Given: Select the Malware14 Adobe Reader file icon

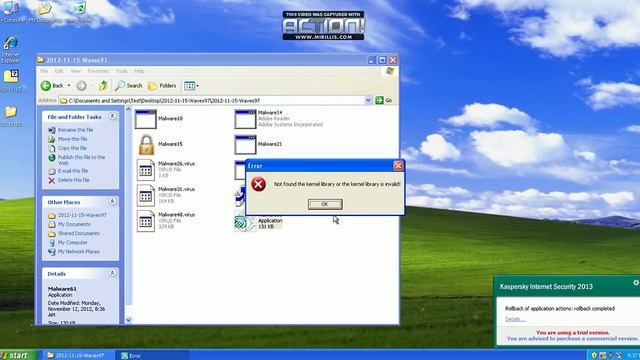Looking at the screenshot, I should click(x=245, y=119).
